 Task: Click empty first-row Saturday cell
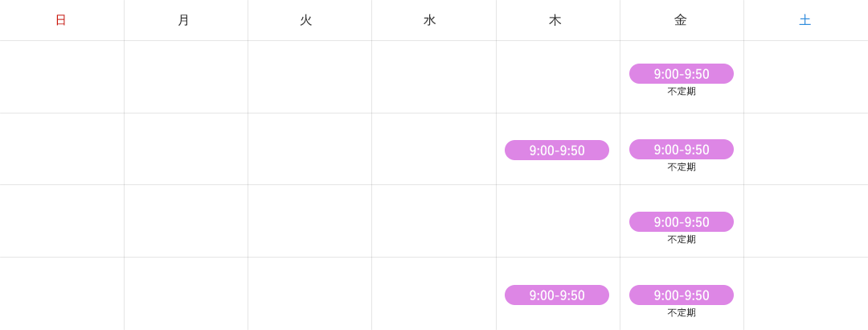point(806,77)
